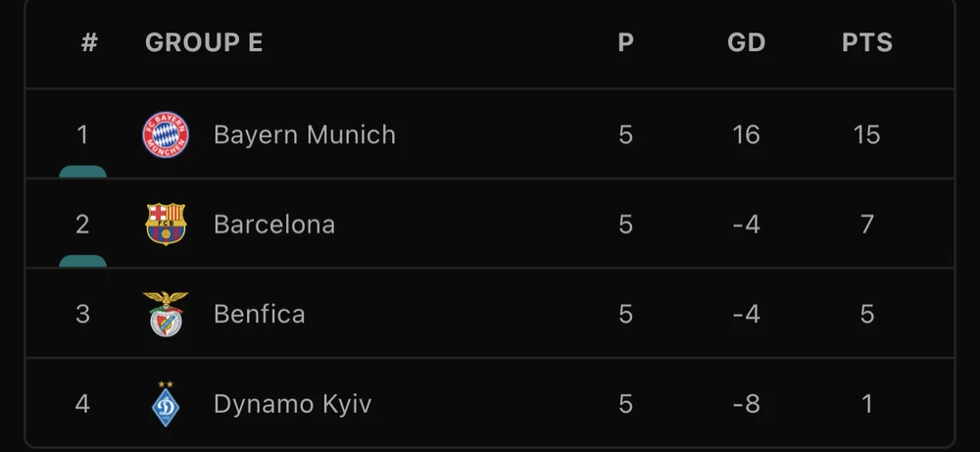Click the GROUP E column header
Image resolution: width=980 pixels, height=452 pixels.
(204, 43)
